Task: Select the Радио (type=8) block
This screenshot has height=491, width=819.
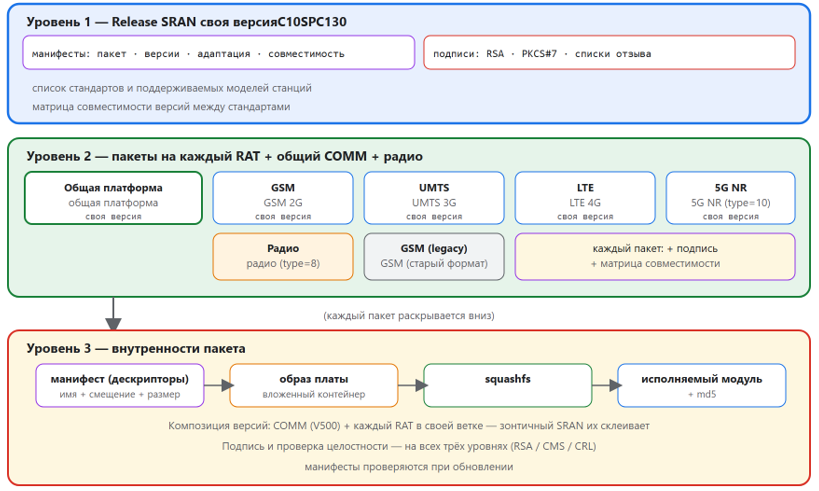Action: (x=283, y=256)
